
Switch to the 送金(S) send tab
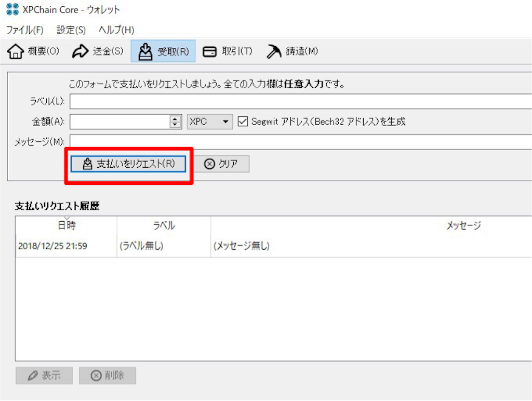pyautogui.click(x=98, y=51)
